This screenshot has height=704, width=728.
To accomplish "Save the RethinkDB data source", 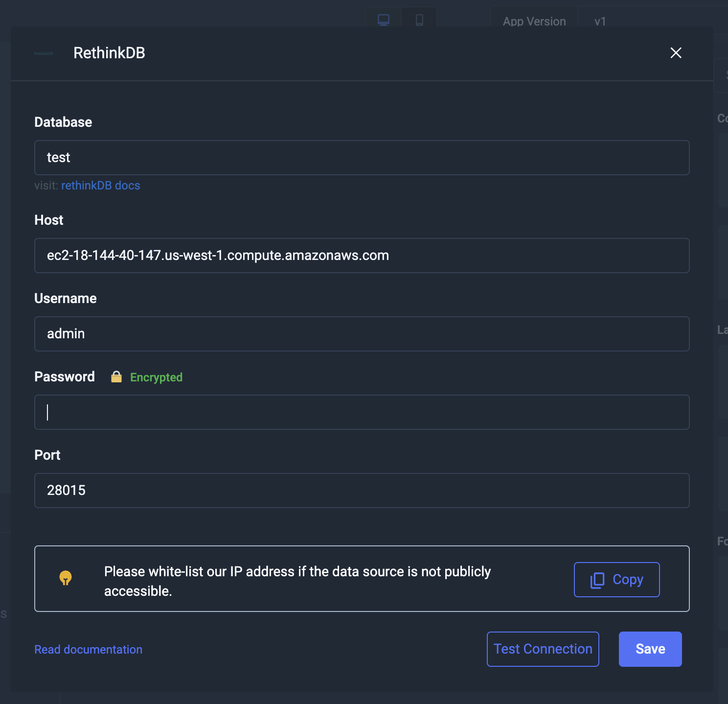I will click(650, 649).
